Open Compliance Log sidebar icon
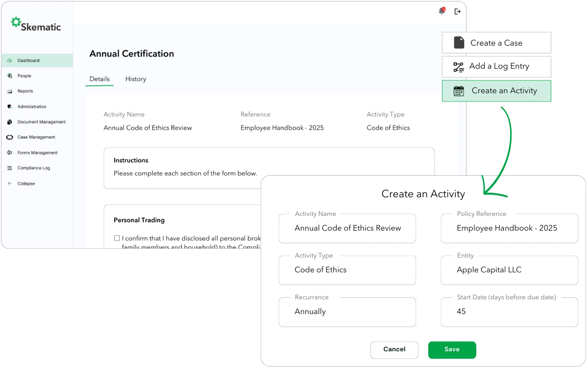Screen dimensions: 588x368 click(10, 168)
